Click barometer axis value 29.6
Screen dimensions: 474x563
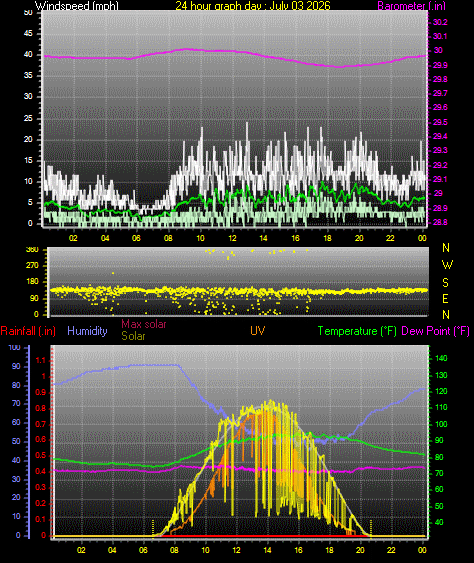(x=440, y=107)
